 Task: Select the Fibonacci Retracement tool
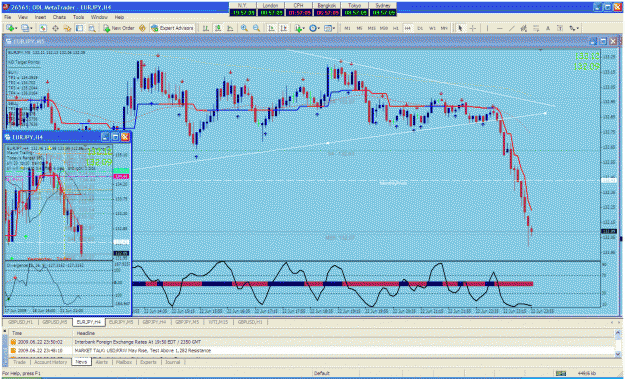click(536, 28)
